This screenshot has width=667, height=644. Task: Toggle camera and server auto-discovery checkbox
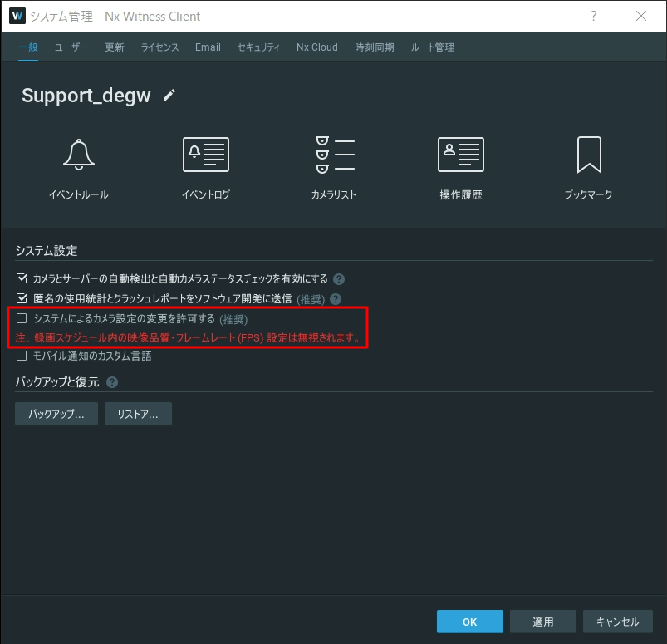pyautogui.click(x=22, y=278)
